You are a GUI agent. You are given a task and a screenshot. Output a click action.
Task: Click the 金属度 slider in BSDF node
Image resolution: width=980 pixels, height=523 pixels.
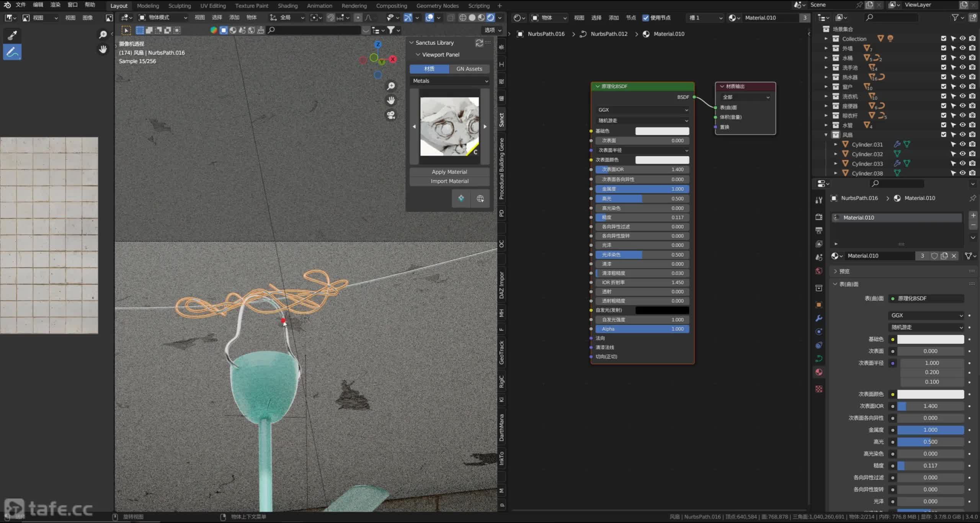tap(642, 189)
